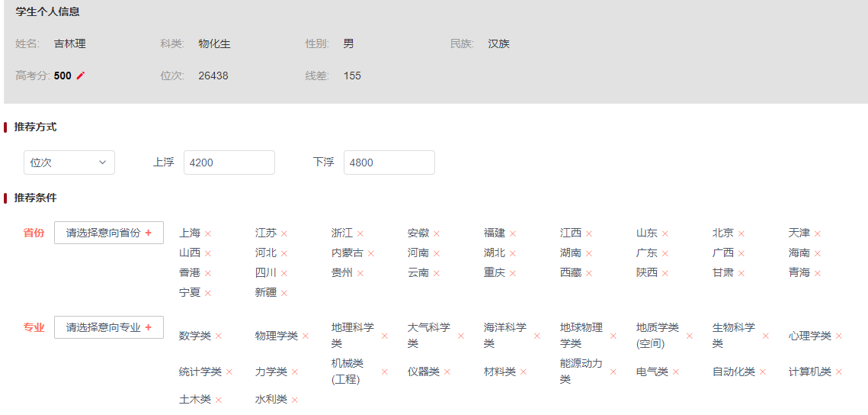Open the 位次 recommendation method dropdown
Image resolution: width=868 pixels, height=415 pixels.
click(69, 162)
